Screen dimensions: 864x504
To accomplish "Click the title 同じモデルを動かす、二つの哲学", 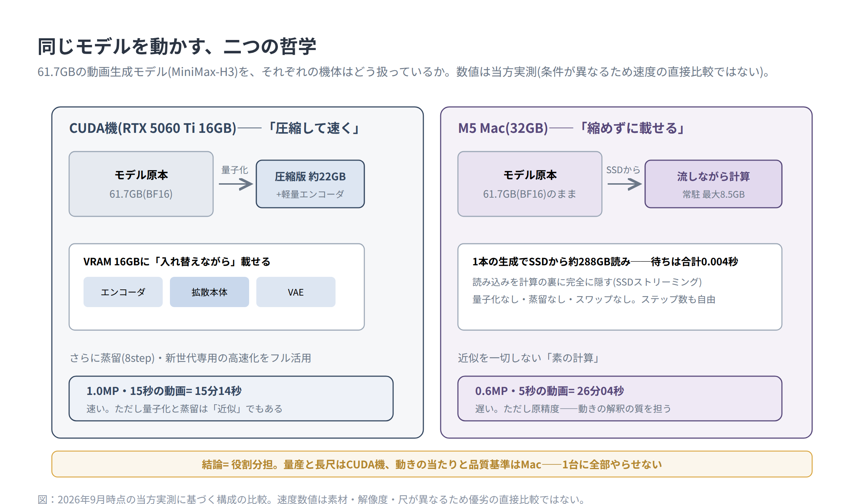I will [x=177, y=46].
